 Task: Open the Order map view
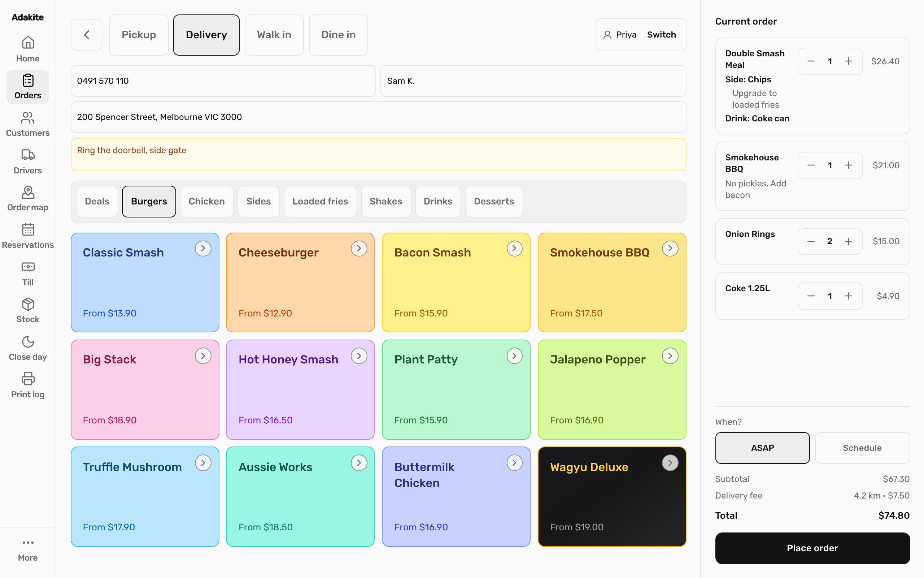(x=27, y=199)
